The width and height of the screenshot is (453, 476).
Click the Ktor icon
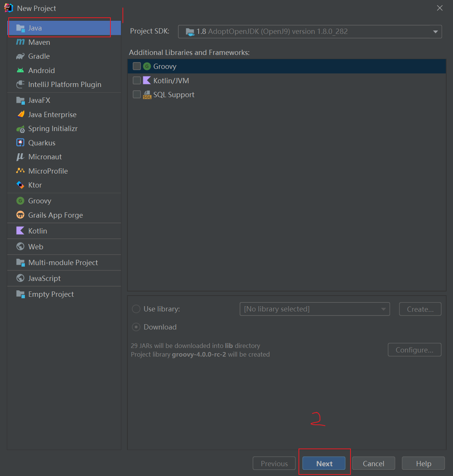[20, 185]
